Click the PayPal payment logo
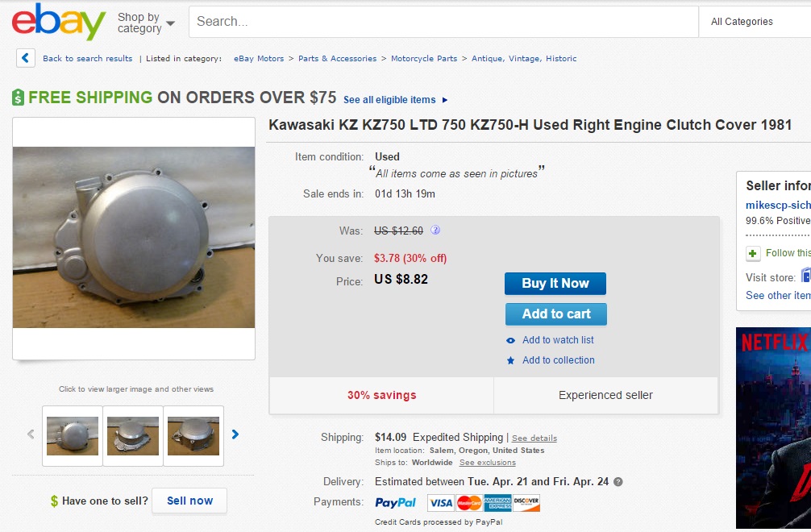This screenshot has height=532, width=811. [396, 503]
